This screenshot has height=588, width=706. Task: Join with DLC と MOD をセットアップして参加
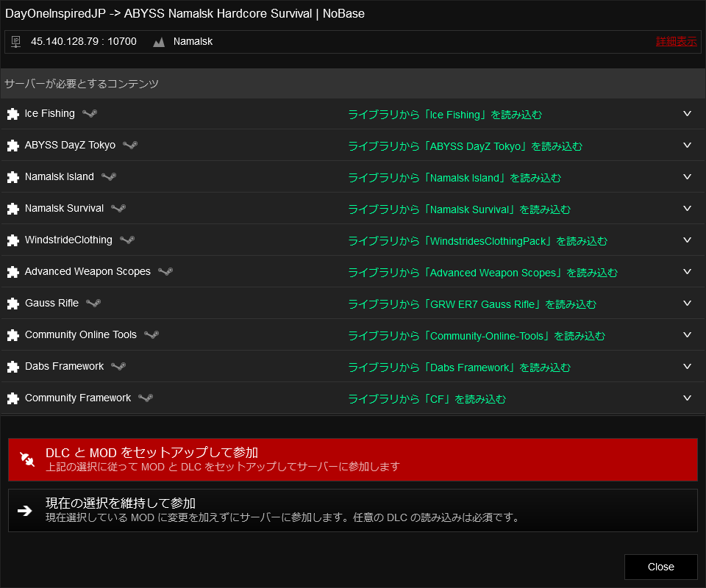tap(352, 459)
